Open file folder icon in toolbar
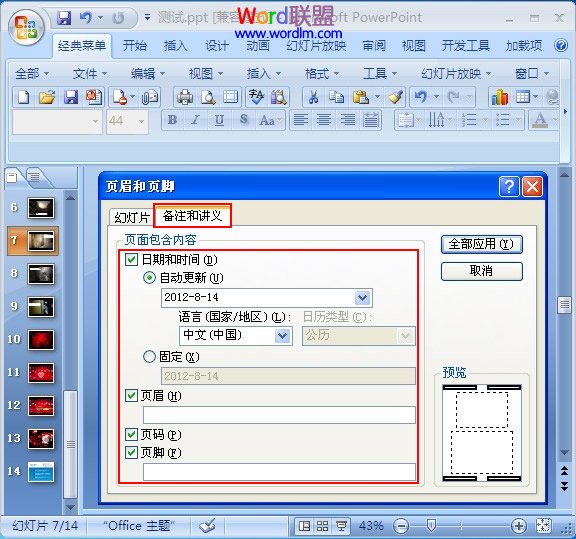This screenshot has width=576, height=539. tap(47, 97)
